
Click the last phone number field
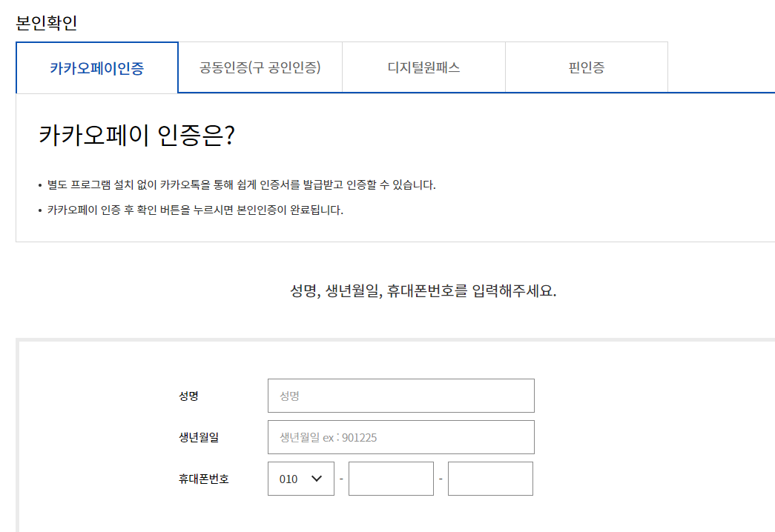pyautogui.click(x=490, y=479)
